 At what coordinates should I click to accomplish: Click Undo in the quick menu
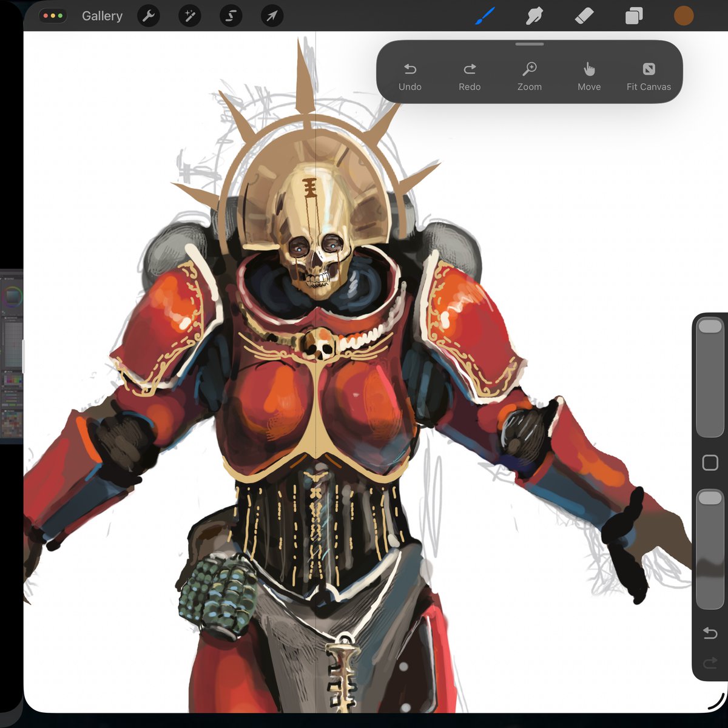pos(410,77)
